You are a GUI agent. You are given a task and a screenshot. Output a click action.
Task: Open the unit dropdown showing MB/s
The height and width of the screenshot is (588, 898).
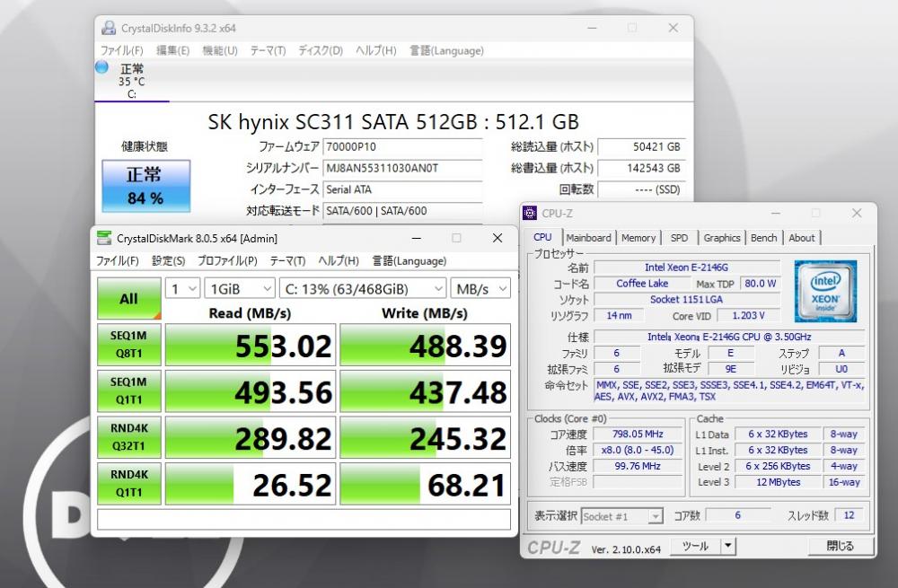coord(480,288)
